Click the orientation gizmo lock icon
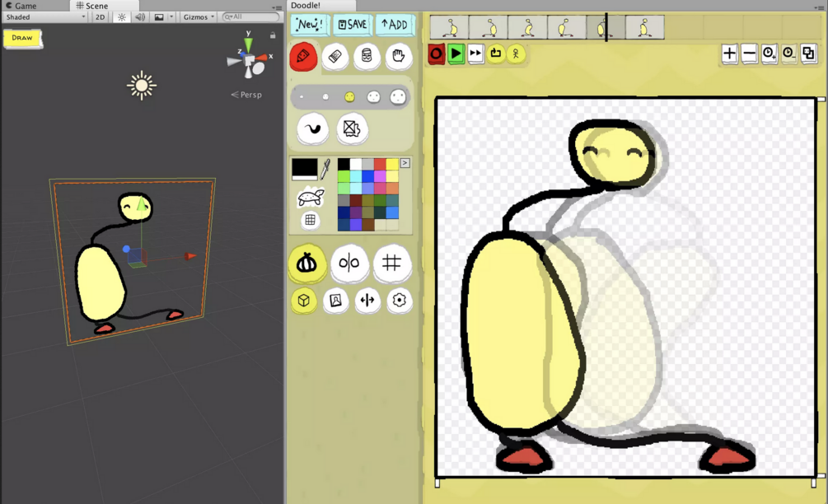The height and width of the screenshot is (504, 828). click(273, 35)
